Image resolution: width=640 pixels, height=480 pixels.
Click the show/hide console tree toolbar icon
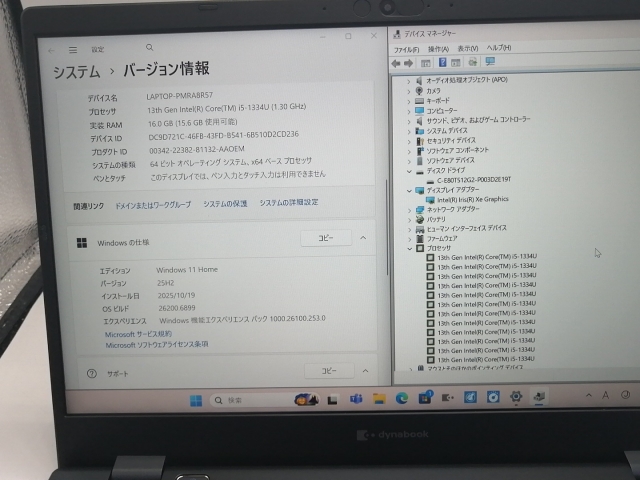point(426,63)
